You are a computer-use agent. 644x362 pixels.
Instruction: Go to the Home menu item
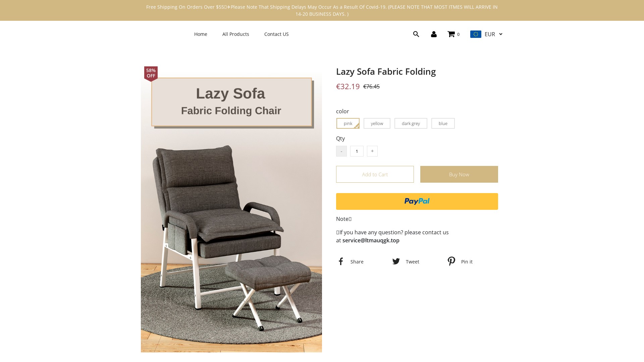click(201, 34)
